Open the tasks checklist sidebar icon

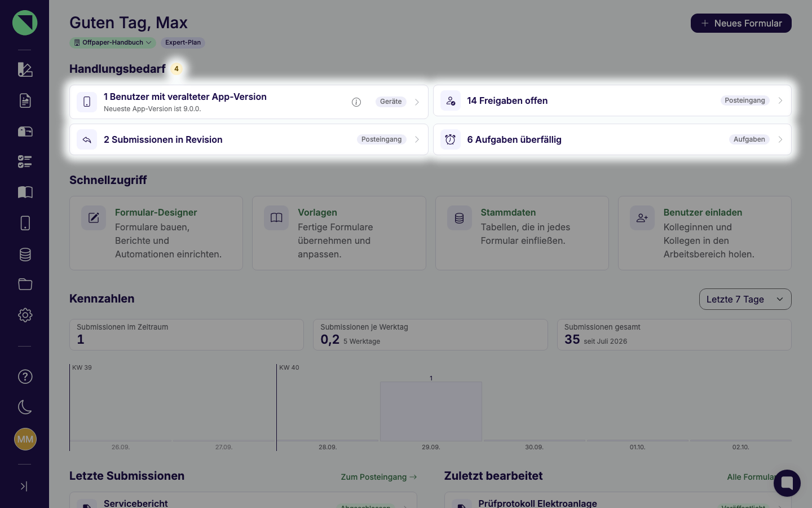coord(25,162)
